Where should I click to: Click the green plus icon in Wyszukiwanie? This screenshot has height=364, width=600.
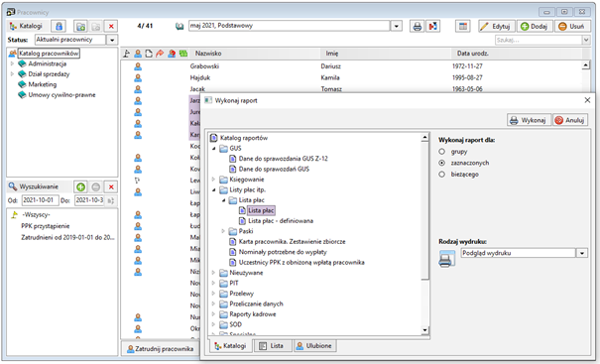[x=80, y=186]
